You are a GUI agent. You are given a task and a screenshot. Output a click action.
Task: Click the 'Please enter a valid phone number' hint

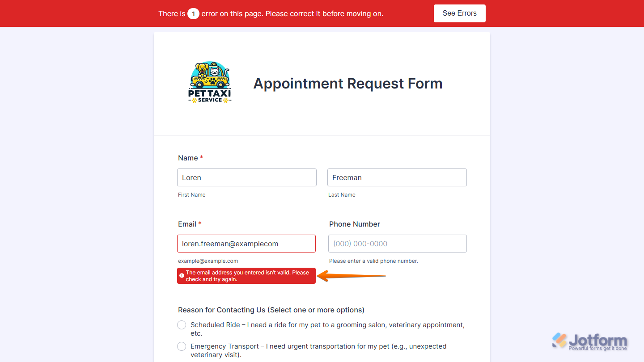coord(373,261)
